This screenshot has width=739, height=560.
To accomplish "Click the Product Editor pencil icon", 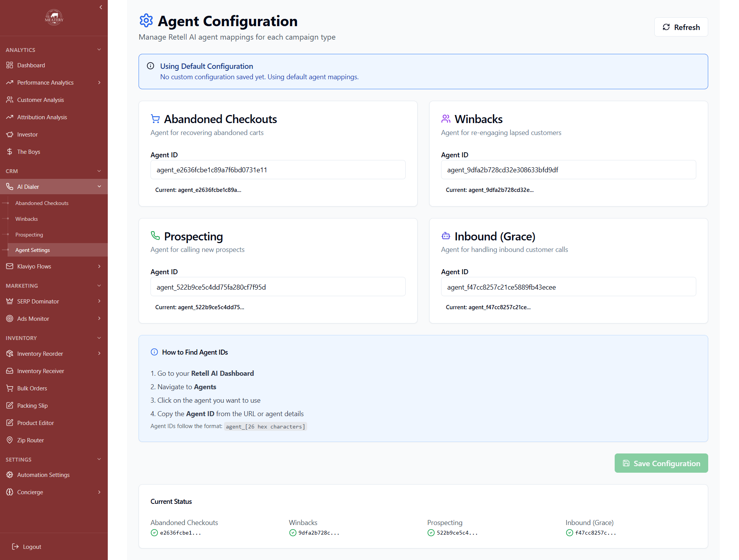I will [10, 423].
